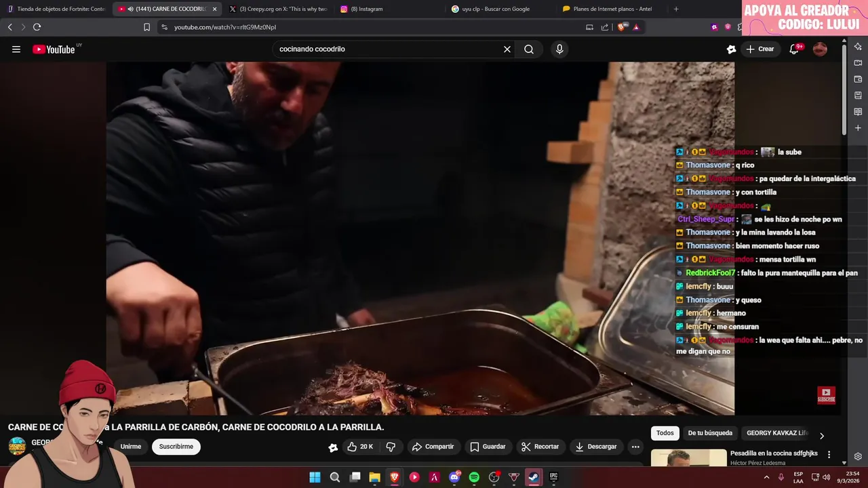Open options for Pesadilla en la cocina video
The height and width of the screenshot is (488, 868).
click(x=829, y=455)
